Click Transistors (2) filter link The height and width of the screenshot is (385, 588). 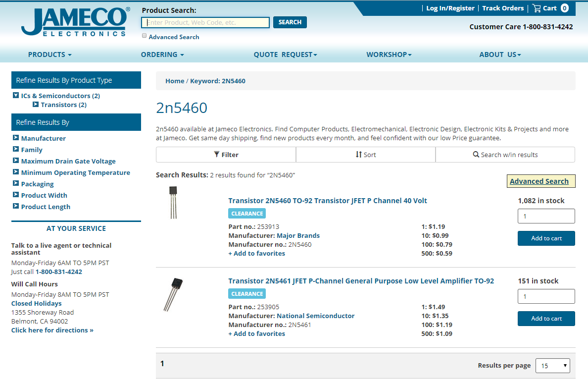tap(64, 105)
